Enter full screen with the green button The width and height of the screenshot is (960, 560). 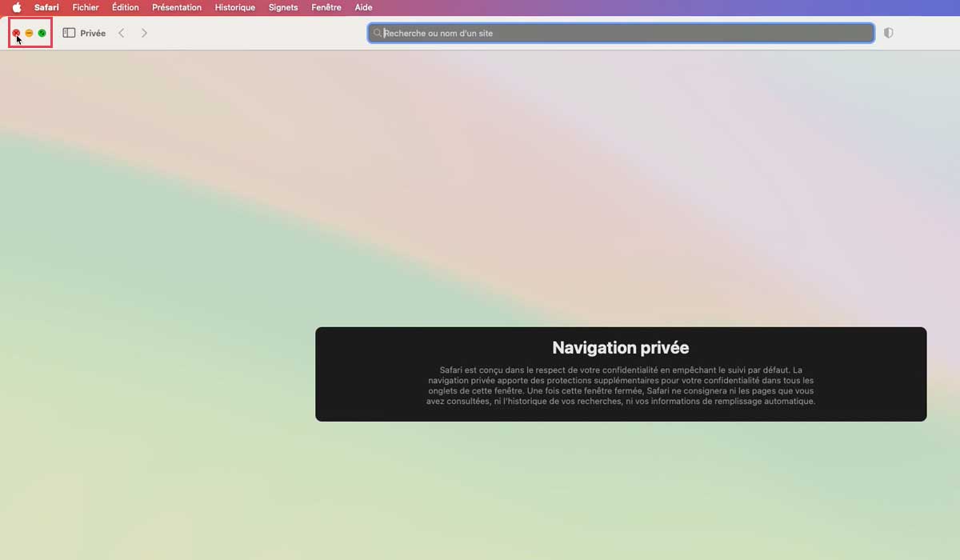[42, 33]
